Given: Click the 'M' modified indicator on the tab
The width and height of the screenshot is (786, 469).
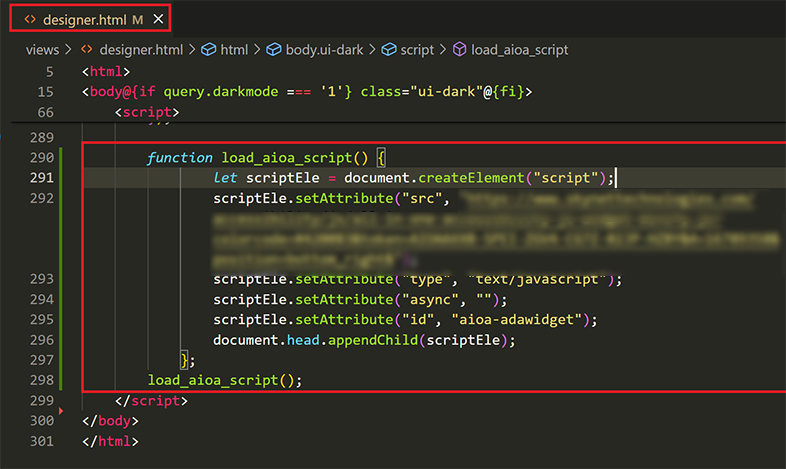Looking at the screenshot, I should pyautogui.click(x=137, y=20).
